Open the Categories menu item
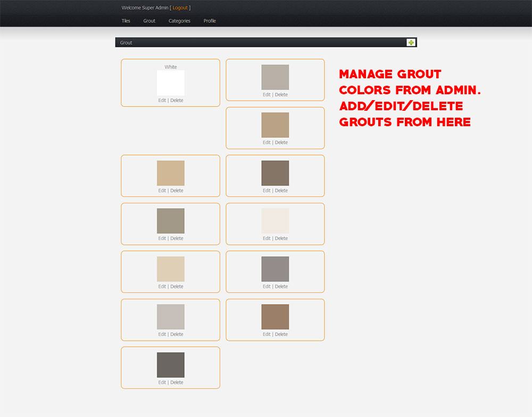The height and width of the screenshot is (417, 532). [x=179, y=21]
